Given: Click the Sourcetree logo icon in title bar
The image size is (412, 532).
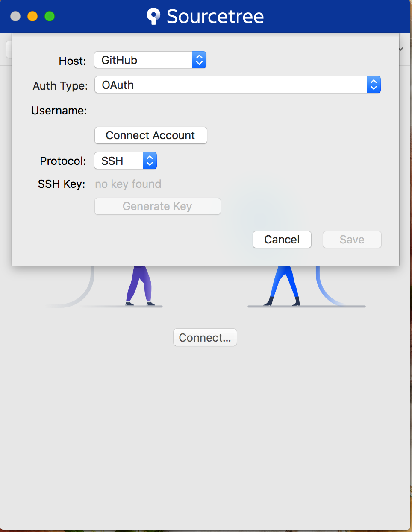Looking at the screenshot, I should [153, 16].
